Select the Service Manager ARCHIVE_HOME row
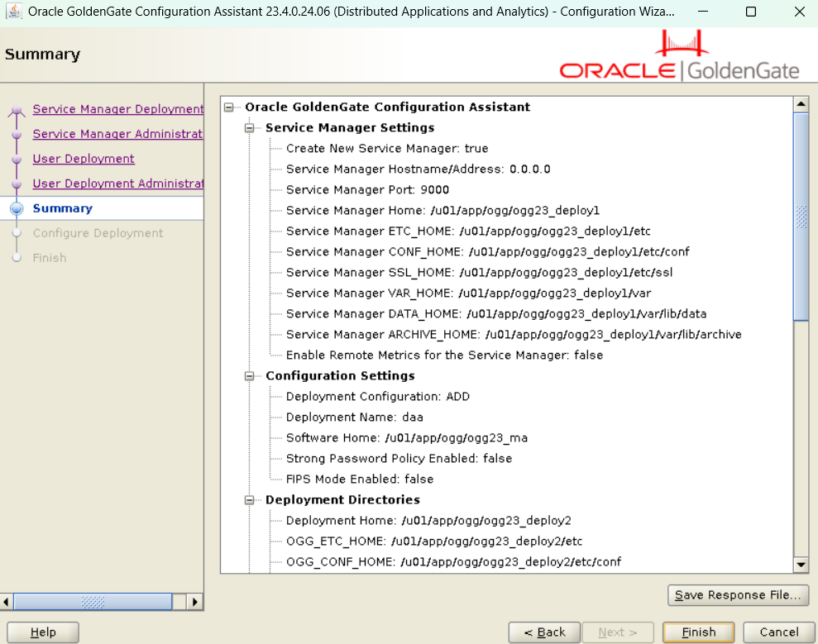 point(514,335)
